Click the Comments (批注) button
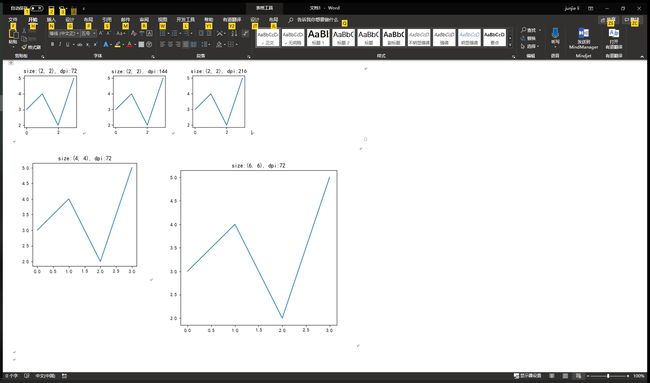Image resolution: width=650 pixels, height=383 pixels. tap(633, 19)
